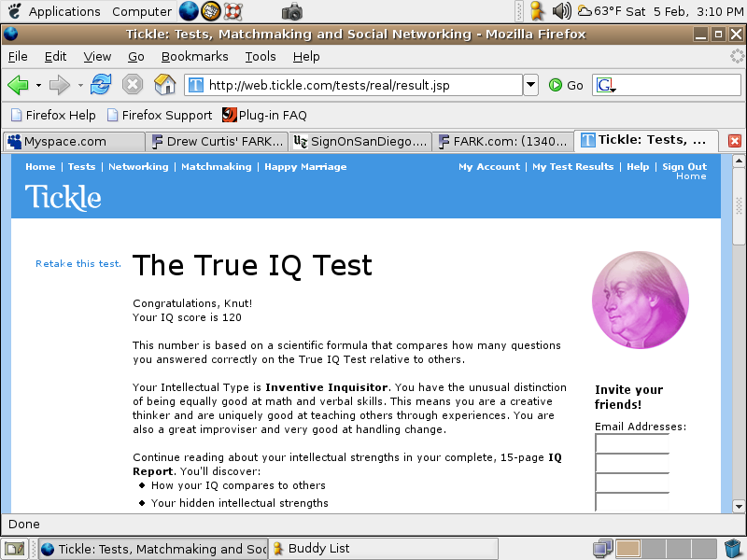Click the second Email Addresses input box

632,463
